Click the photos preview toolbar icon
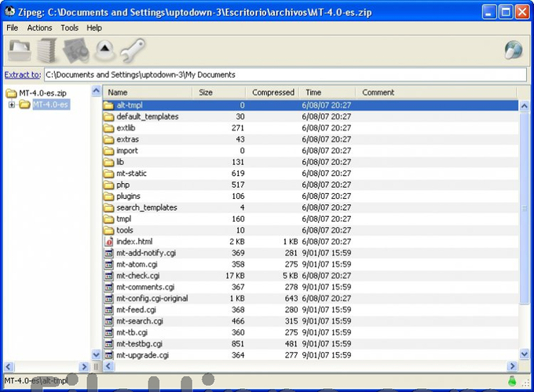This screenshot has height=392, width=534. pos(76,51)
